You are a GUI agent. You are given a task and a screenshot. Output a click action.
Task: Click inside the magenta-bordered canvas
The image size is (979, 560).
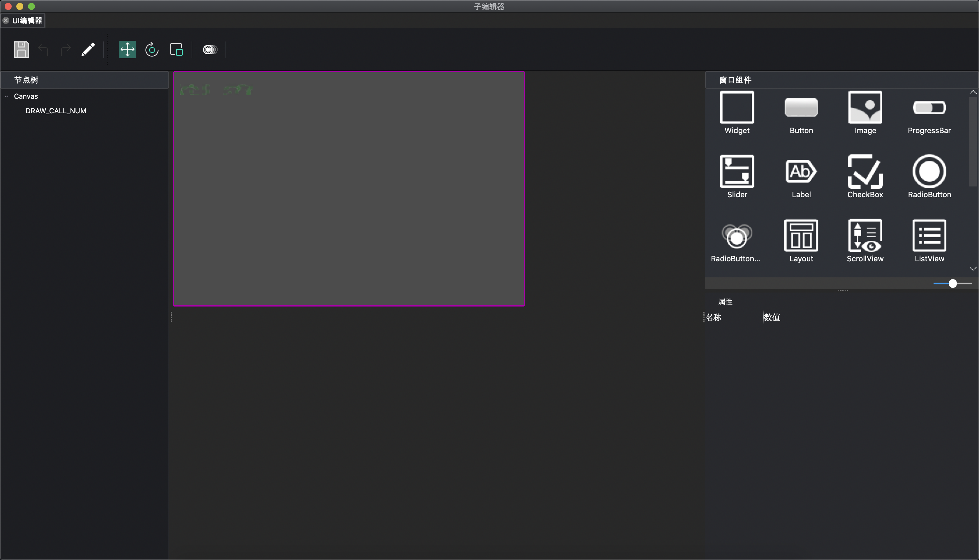[349, 189]
